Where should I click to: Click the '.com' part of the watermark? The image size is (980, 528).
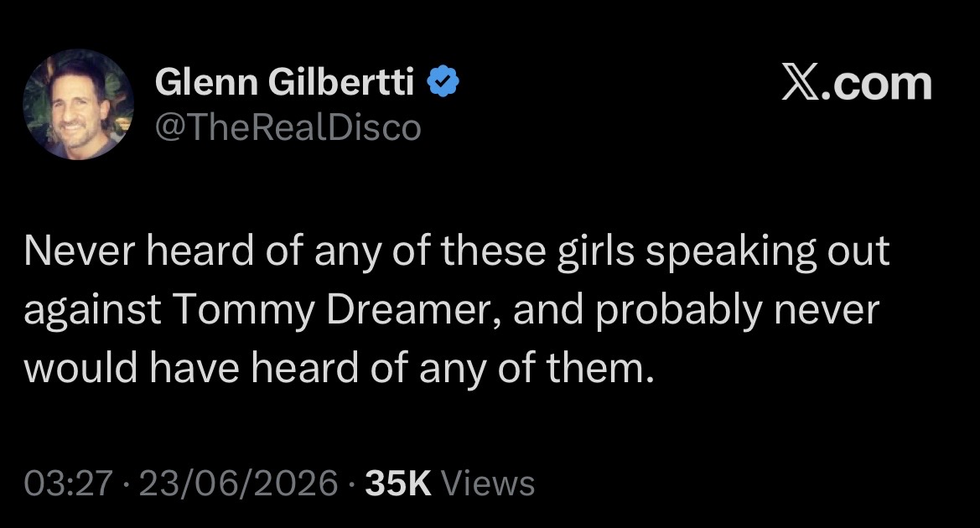[x=874, y=85]
